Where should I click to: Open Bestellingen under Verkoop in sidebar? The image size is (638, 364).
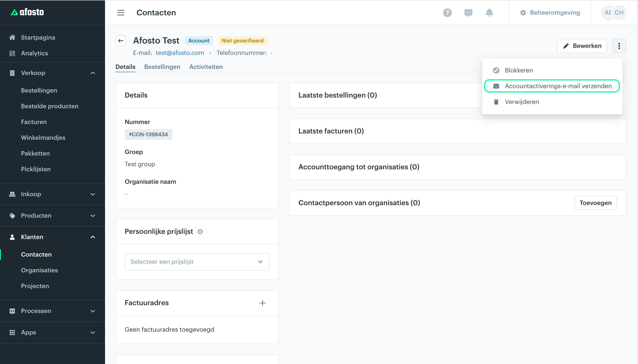pyautogui.click(x=39, y=91)
